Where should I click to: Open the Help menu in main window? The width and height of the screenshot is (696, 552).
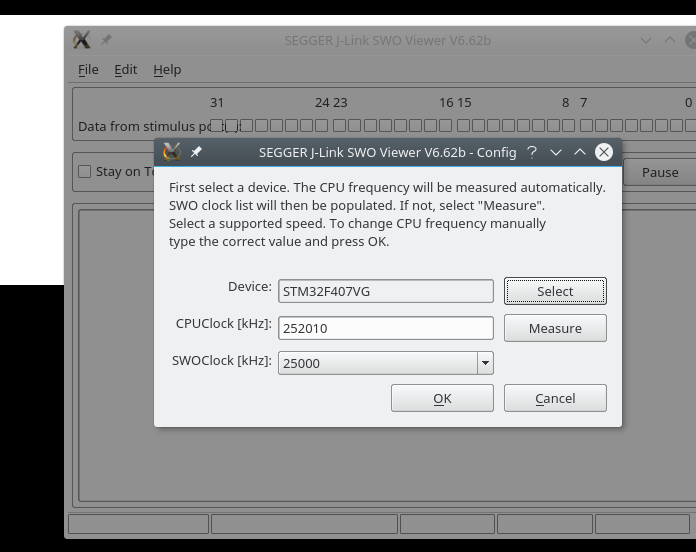tap(167, 70)
